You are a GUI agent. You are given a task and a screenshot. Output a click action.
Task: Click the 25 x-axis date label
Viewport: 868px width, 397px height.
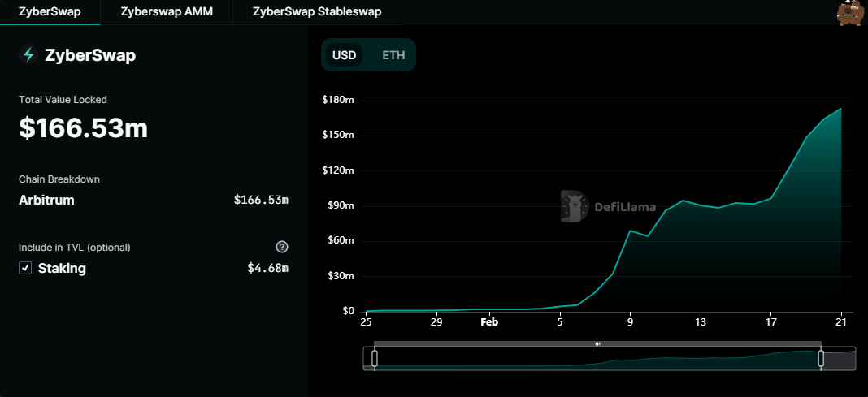366,321
